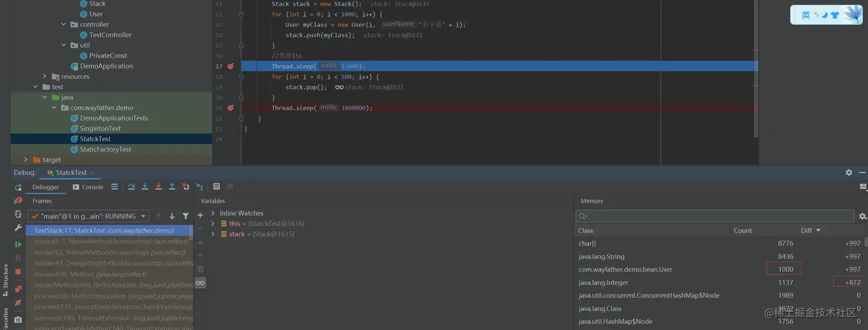Click the frames filter funnel icon
Viewport: 868px width, 330px height.
pyautogui.click(x=185, y=216)
